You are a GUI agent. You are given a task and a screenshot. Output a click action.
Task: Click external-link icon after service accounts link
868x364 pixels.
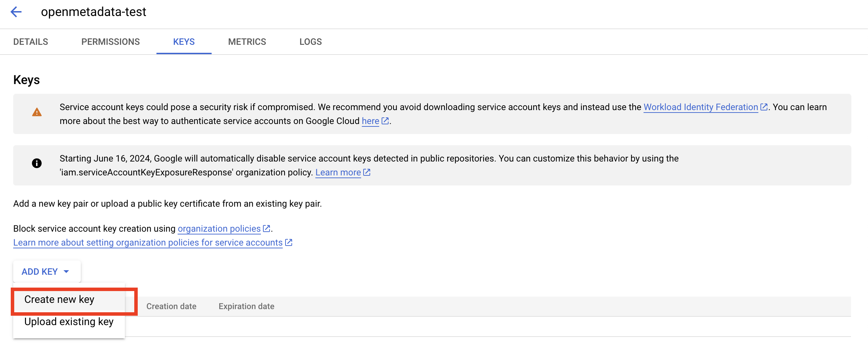pyautogui.click(x=289, y=242)
